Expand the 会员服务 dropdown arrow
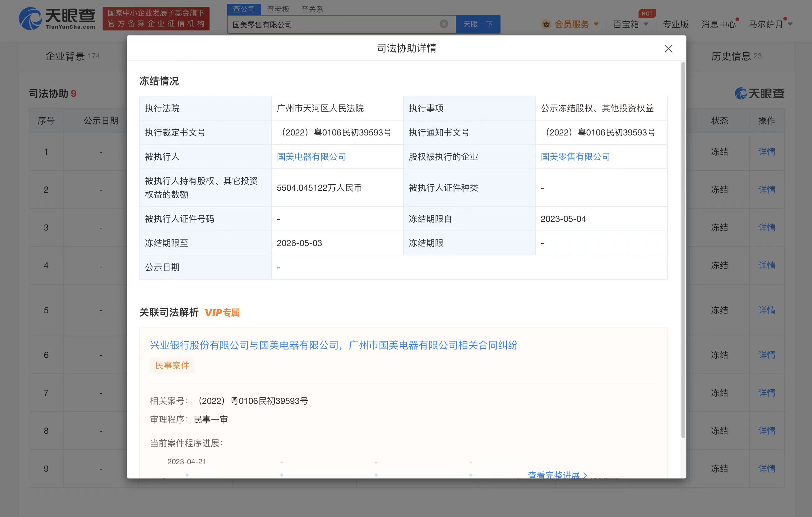Viewport: 812px width, 517px height. click(x=596, y=24)
